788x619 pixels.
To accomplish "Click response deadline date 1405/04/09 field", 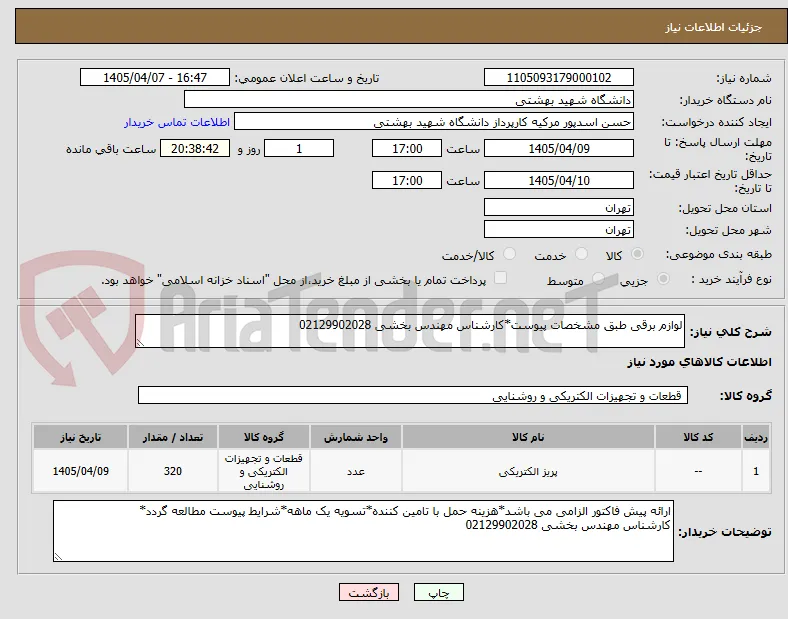I will click(558, 149).
